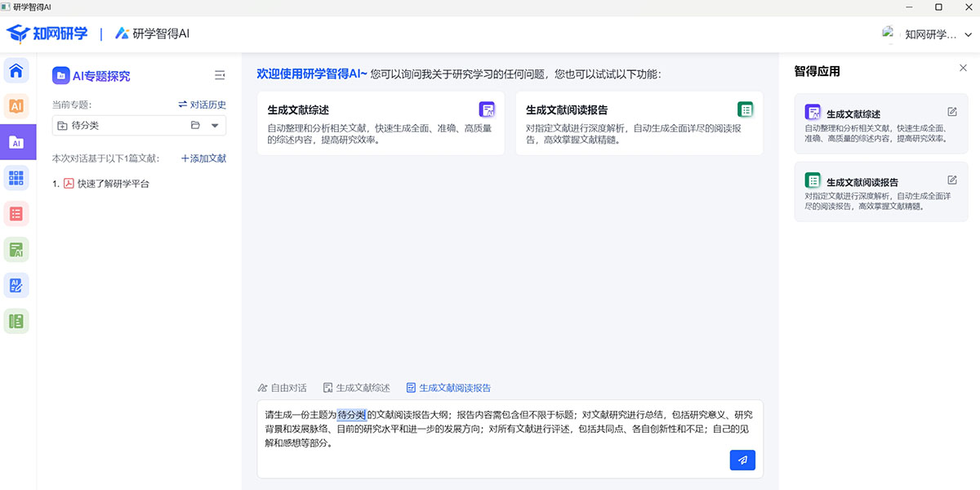This screenshot has height=490, width=980.
Task: Open the 快速了解研学平台 PDF document
Action: point(113,184)
